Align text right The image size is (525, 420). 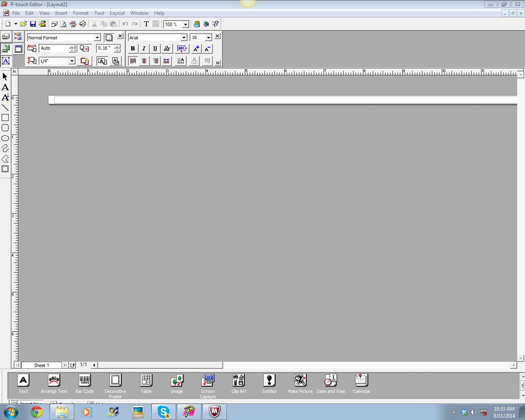pyautogui.click(x=155, y=61)
